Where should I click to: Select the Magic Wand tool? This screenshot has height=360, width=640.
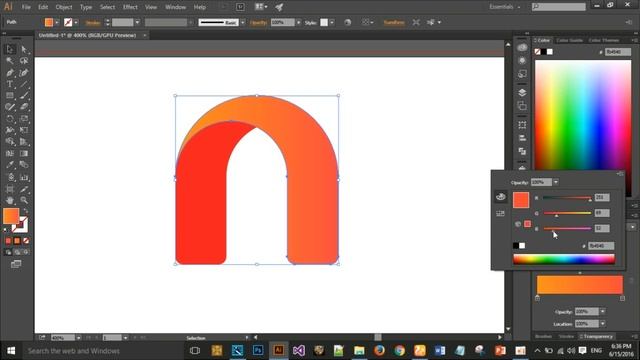point(10,61)
